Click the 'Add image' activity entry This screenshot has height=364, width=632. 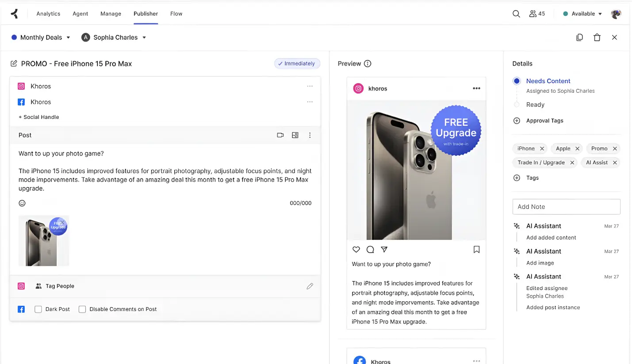click(x=540, y=263)
